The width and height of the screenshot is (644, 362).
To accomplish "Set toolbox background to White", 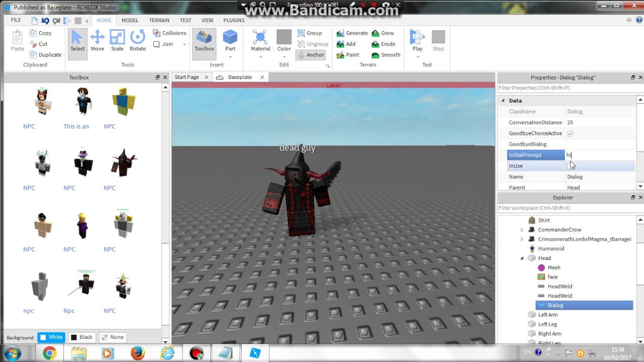I will [x=51, y=337].
